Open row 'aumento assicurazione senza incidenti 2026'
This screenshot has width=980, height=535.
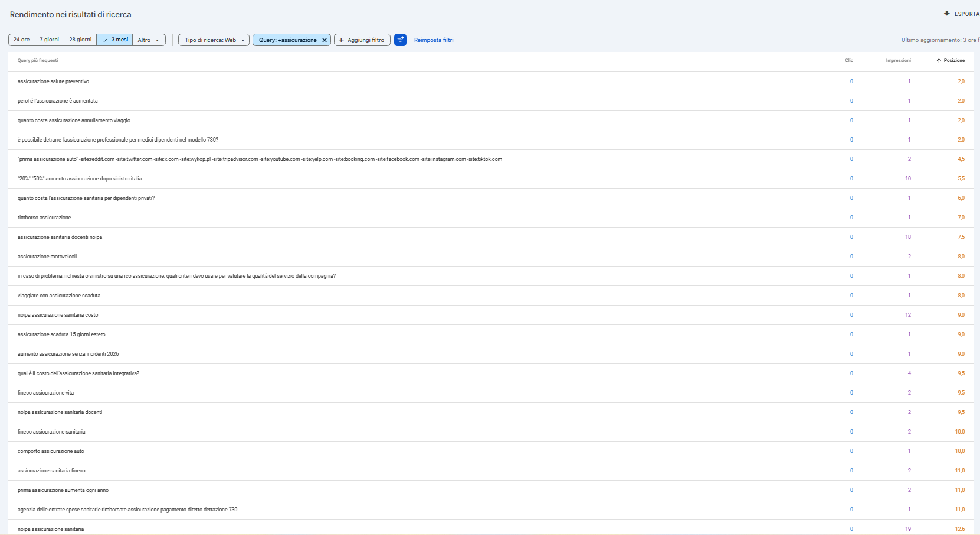click(491, 354)
